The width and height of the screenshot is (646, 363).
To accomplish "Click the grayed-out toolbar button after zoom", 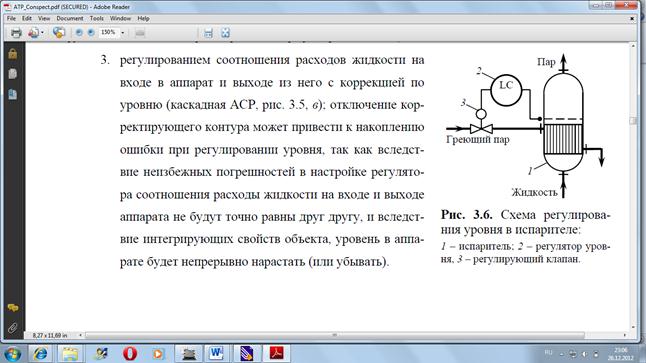I will pos(140,33).
